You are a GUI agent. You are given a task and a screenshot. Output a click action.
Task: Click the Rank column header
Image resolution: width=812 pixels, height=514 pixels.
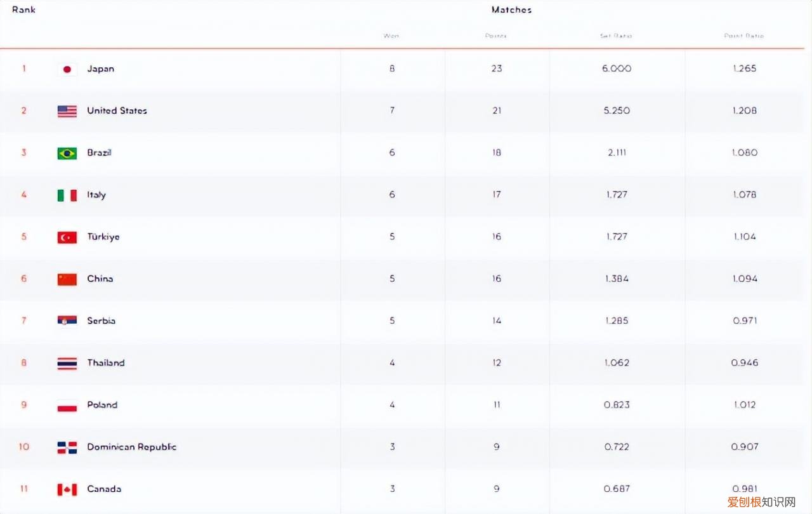pyautogui.click(x=23, y=10)
